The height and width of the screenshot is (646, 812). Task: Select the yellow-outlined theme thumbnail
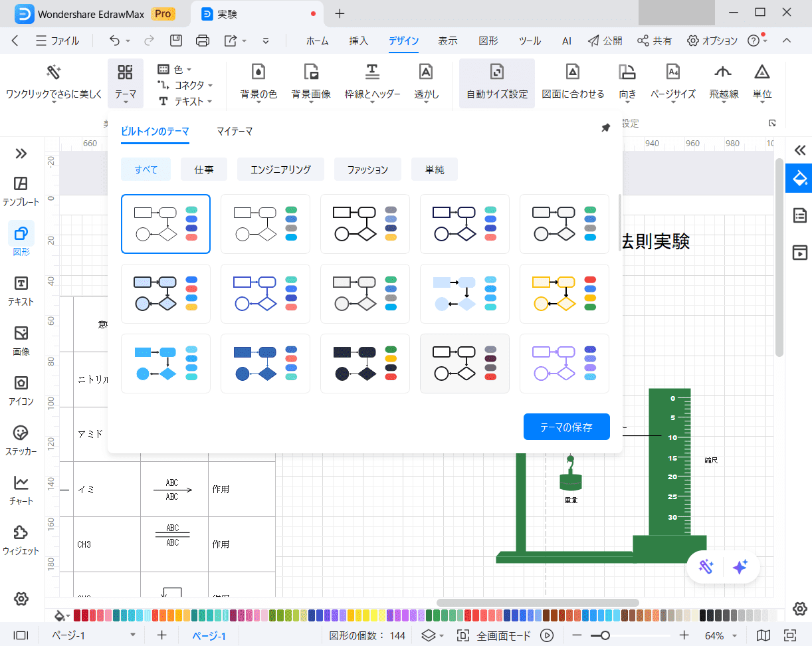tap(564, 294)
